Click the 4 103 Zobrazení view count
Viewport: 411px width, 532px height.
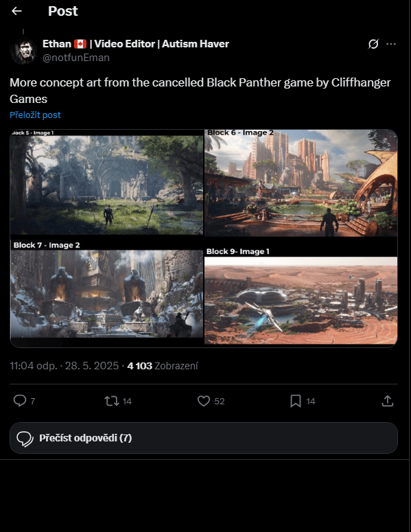coord(163,366)
